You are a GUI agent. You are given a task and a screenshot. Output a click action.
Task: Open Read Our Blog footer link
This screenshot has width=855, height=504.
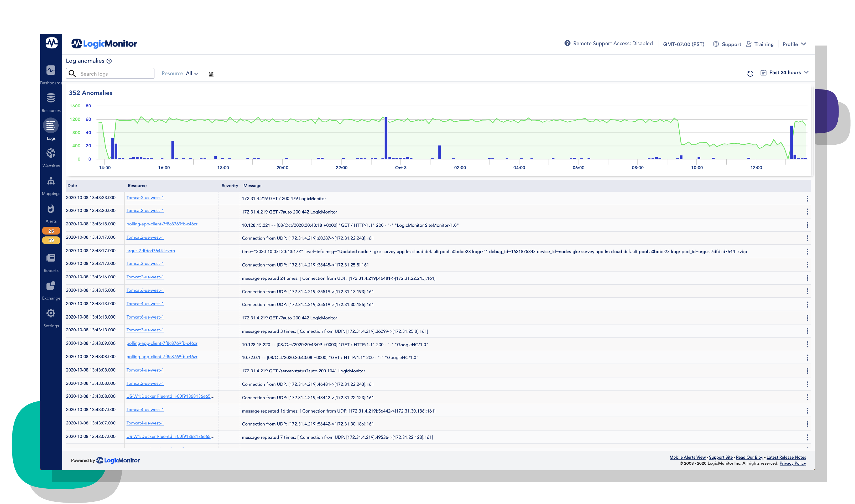tap(750, 458)
